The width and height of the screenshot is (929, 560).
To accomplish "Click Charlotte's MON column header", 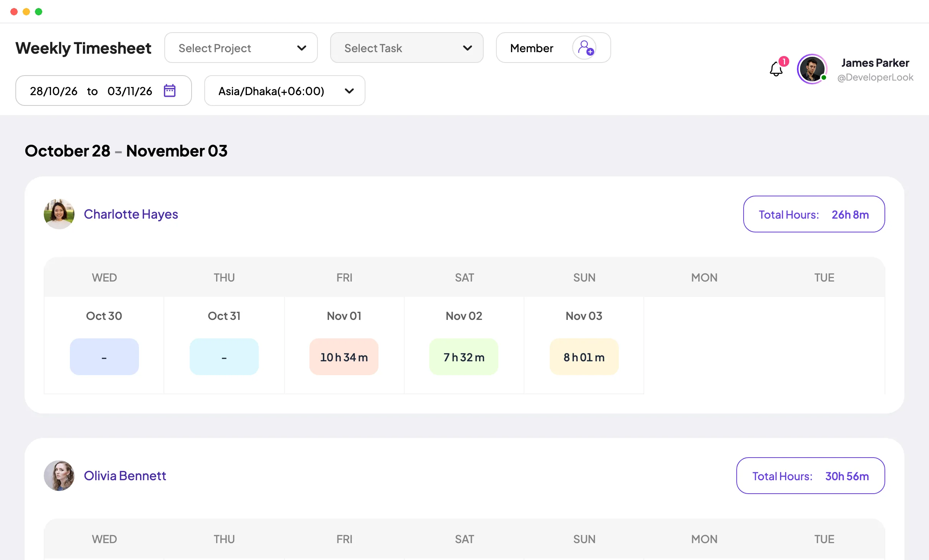I will 704,277.
